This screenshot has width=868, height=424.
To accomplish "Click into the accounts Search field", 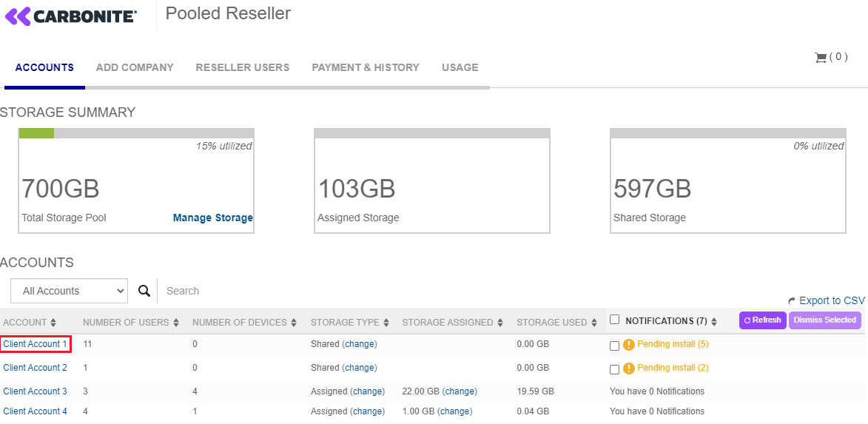I will tap(296, 291).
